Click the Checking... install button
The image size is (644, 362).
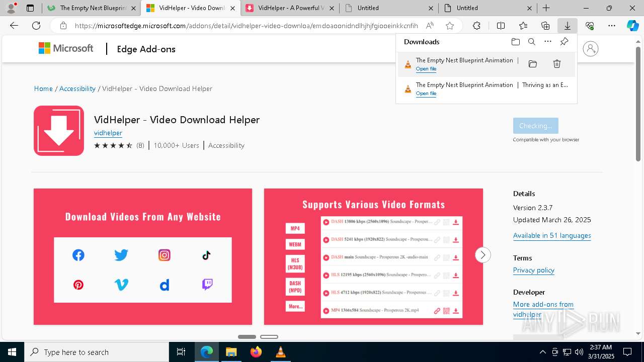(536, 126)
